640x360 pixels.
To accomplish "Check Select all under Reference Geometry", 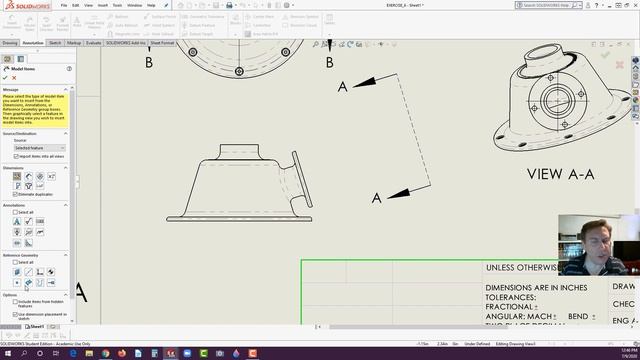I will tap(15, 262).
